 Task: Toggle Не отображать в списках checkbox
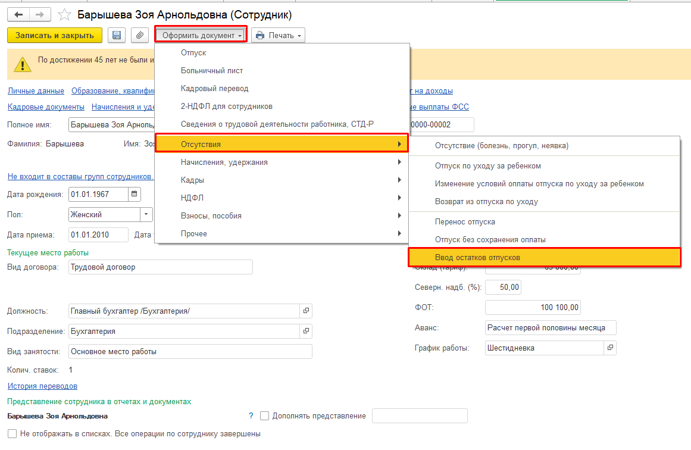[12, 434]
